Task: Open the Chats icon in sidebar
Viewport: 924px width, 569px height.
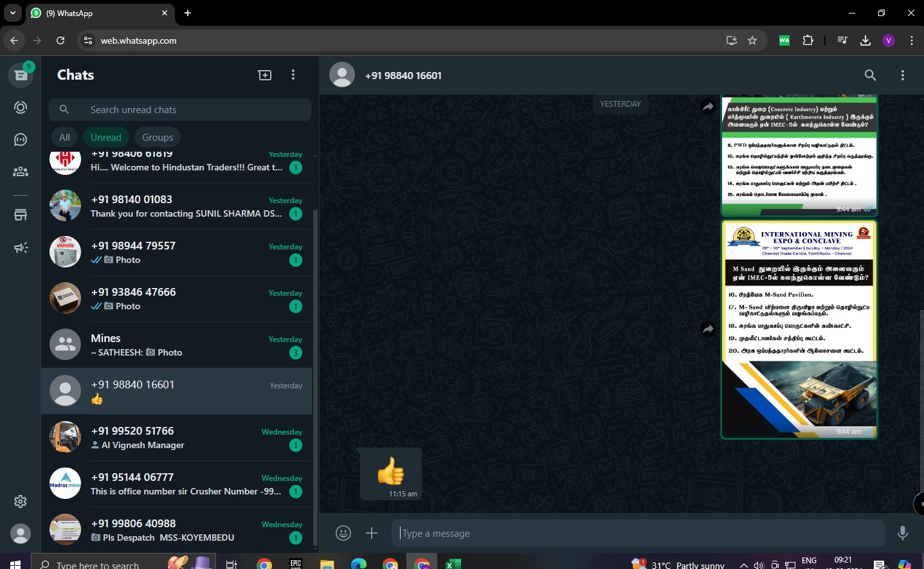Action: pyautogui.click(x=21, y=75)
